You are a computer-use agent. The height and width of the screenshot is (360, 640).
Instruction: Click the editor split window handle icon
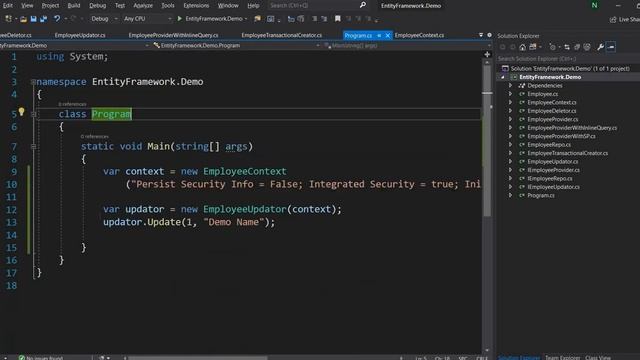tap(487, 54)
